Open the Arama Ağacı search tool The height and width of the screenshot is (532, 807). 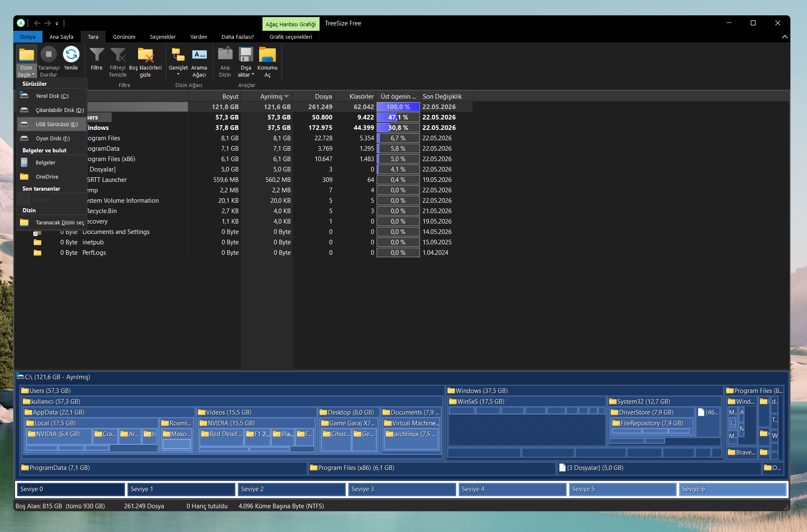point(199,62)
